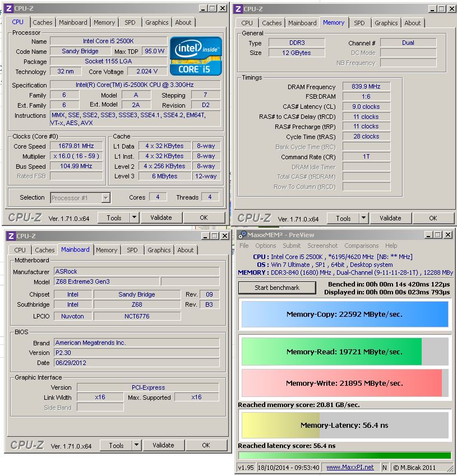
Task: Click the Memory-Copy result bar
Action: tap(345, 314)
